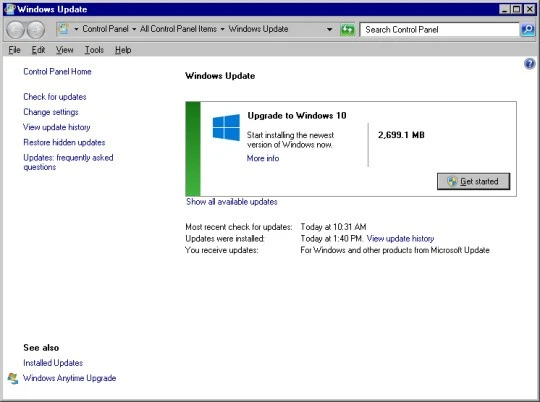
Task: Maximize the Windows Update window
Action: (x=517, y=9)
